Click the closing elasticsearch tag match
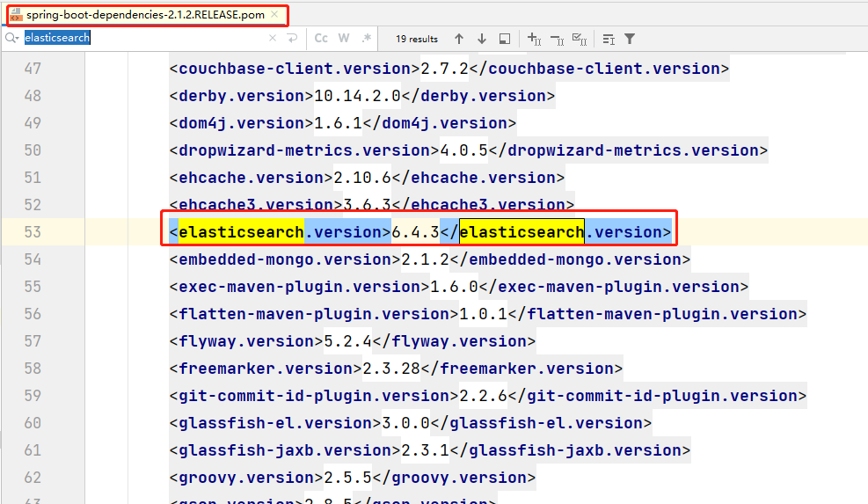The image size is (868, 504). point(522,232)
